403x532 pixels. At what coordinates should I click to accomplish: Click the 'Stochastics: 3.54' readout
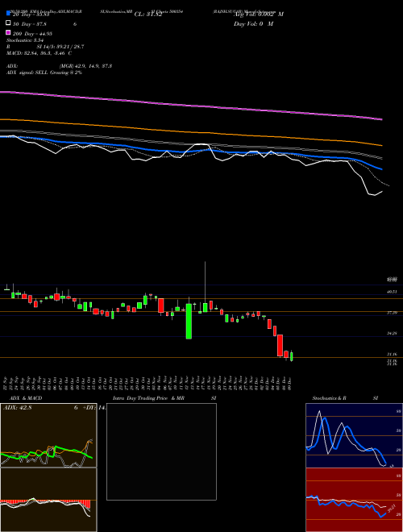pos(25,40)
